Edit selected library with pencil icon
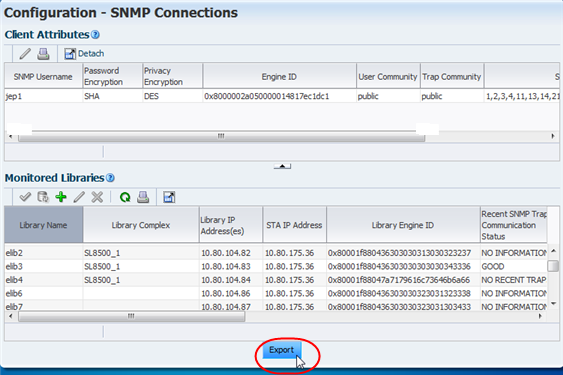Viewport: 563px width, 375px height. (79, 197)
